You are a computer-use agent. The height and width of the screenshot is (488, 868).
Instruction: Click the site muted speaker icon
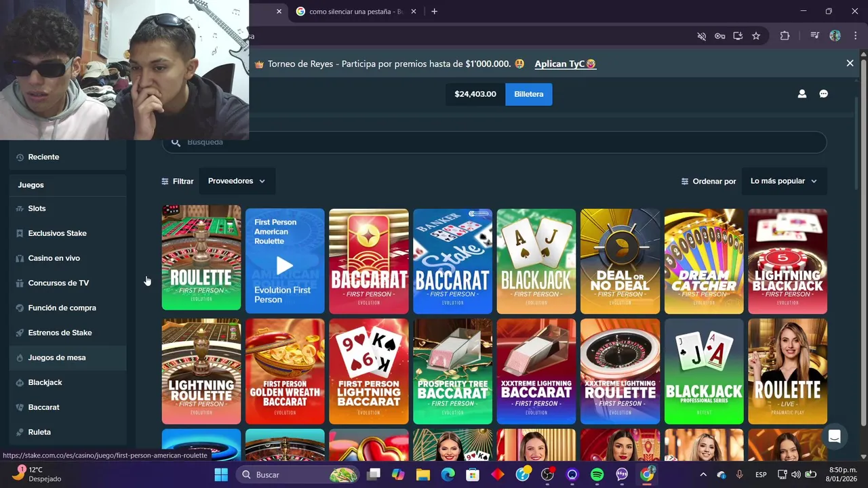(x=702, y=36)
